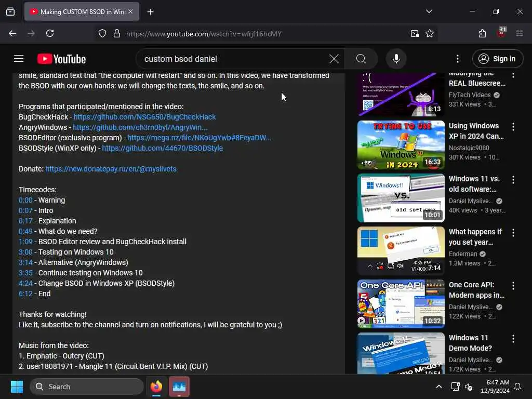532x399 pixels.
Task: Open Windows 11 Demo Mode thumbnail
Action: coord(401,353)
